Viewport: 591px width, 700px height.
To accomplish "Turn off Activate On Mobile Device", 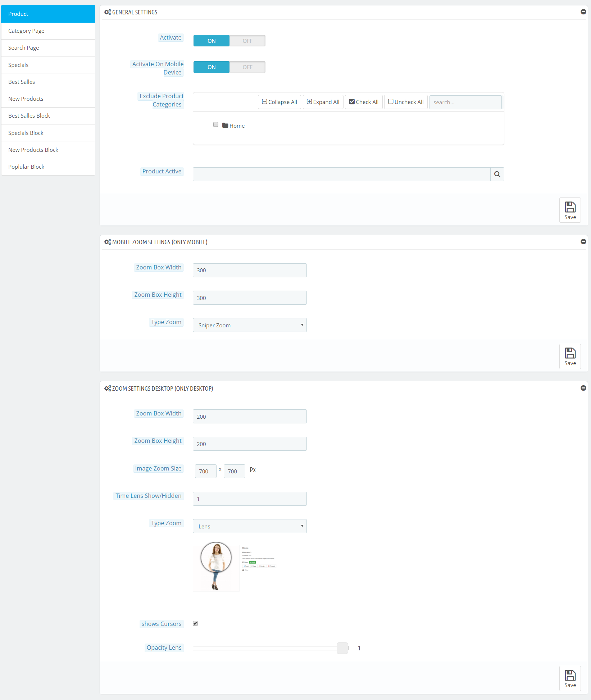I will click(x=247, y=67).
